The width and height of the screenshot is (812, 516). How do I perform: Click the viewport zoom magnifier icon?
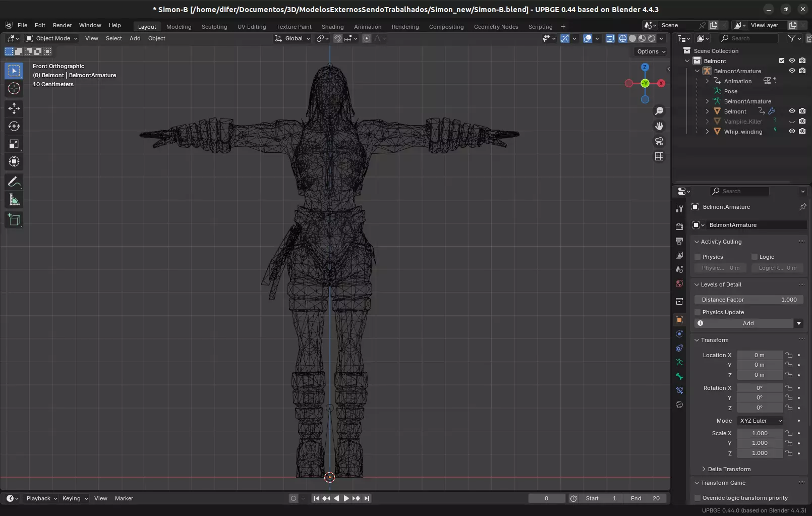pyautogui.click(x=659, y=111)
